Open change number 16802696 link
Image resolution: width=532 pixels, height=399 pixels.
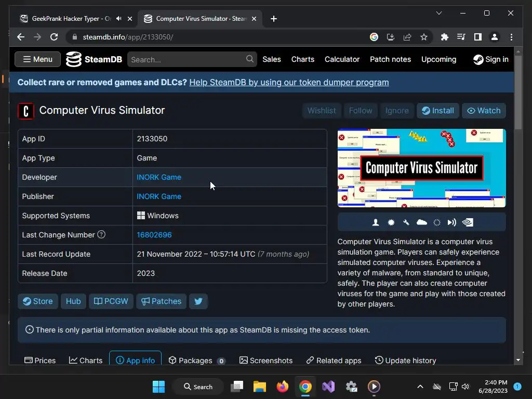coord(154,235)
